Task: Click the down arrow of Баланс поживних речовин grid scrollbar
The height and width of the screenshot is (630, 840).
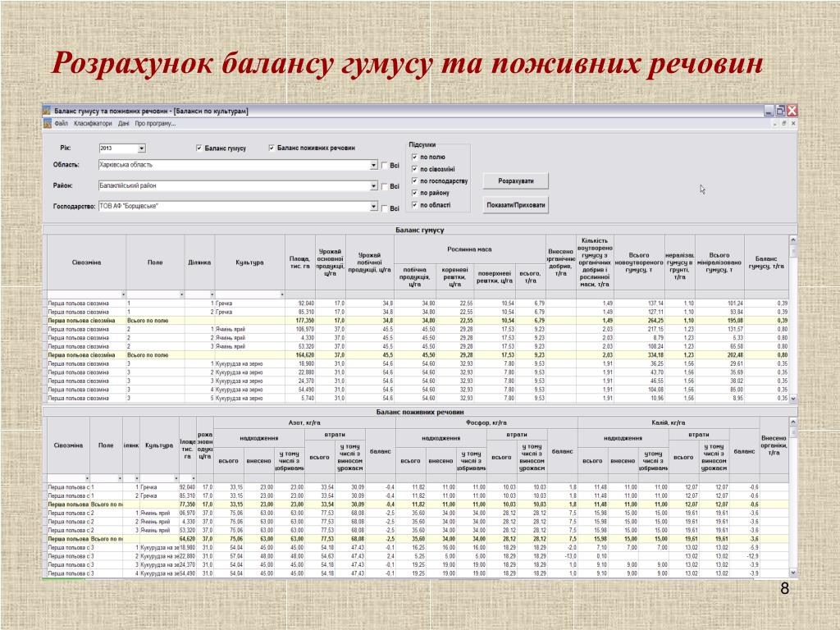Action: [x=793, y=573]
